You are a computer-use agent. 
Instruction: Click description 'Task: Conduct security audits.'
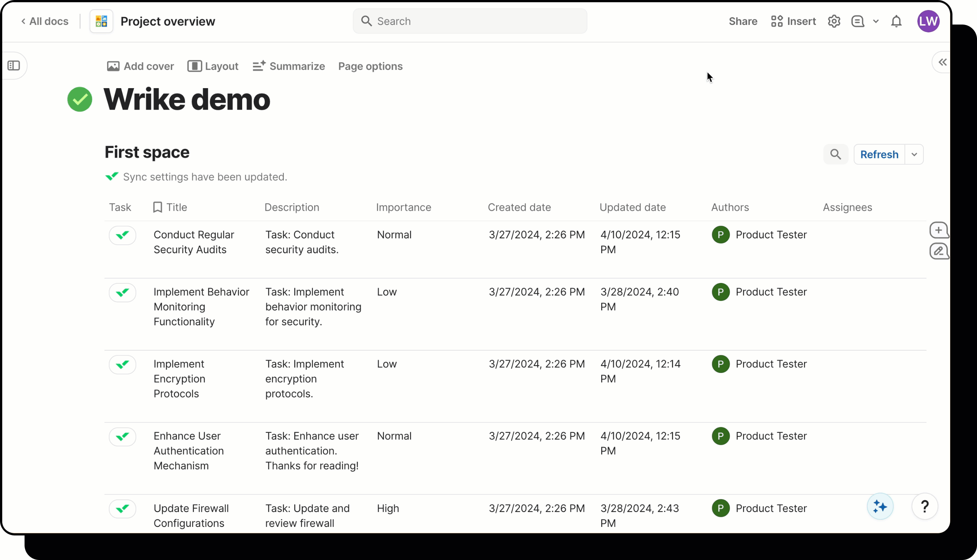[302, 242]
